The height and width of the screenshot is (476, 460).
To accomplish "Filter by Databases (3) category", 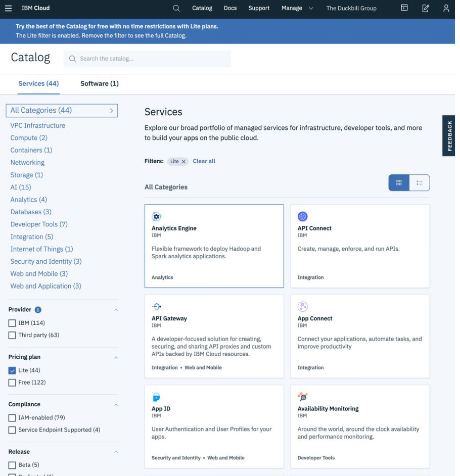I will pyautogui.click(x=31, y=212).
